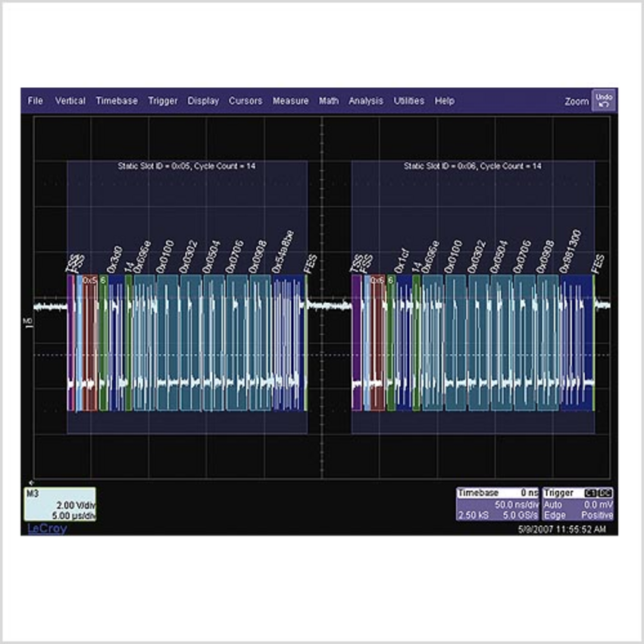Open the Vertical menu
The image size is (644, 644).
click(70, 101)
